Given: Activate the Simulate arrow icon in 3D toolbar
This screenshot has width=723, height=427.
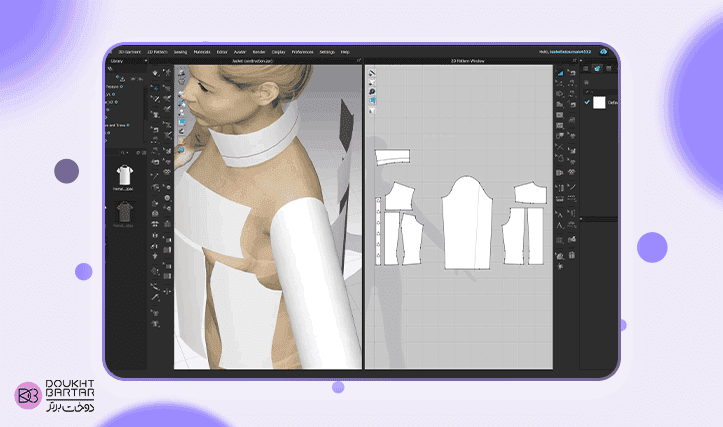Looking at the screenshot, I should (155, 73).
